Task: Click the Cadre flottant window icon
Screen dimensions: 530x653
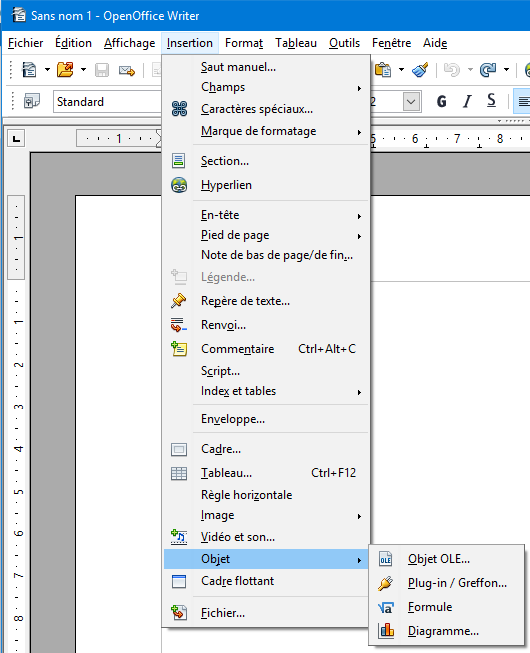Action: coord(179,581)
